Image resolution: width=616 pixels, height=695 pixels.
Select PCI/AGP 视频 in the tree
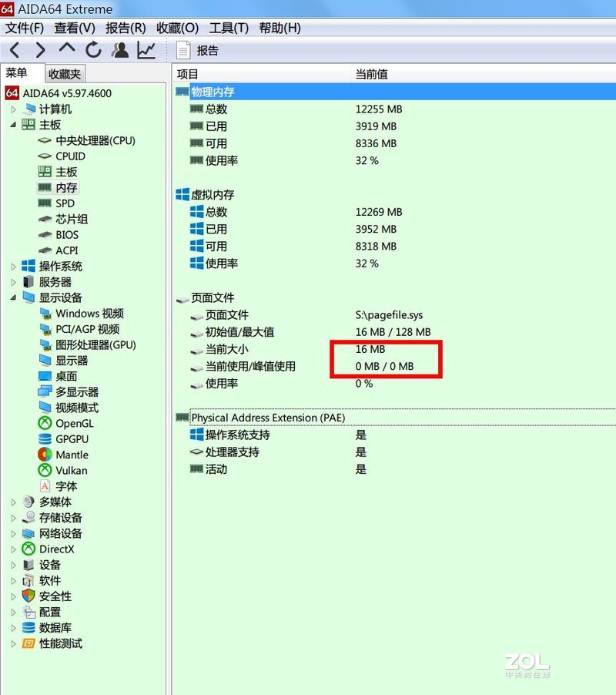coord(88,329)
